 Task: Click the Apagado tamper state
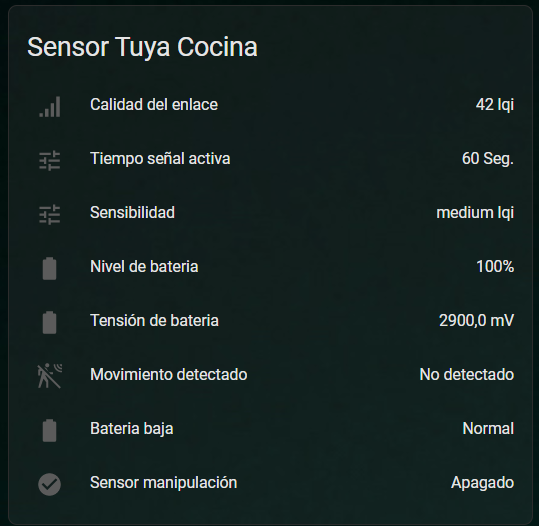pos(482,483)
